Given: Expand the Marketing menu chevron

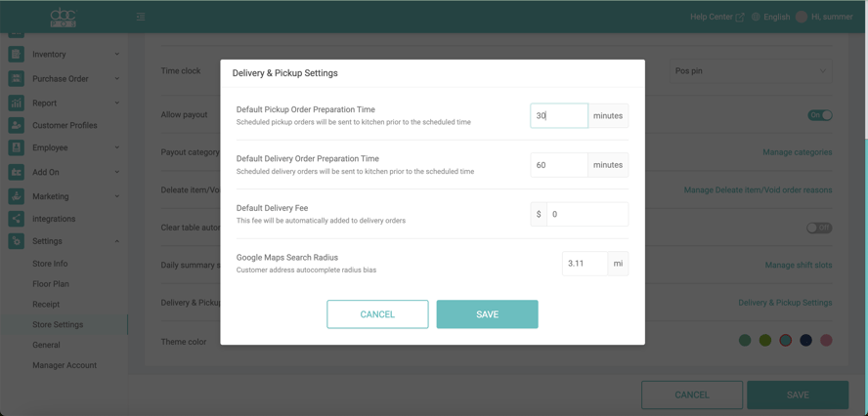Looking at the screenshot, I should [116, 196].
